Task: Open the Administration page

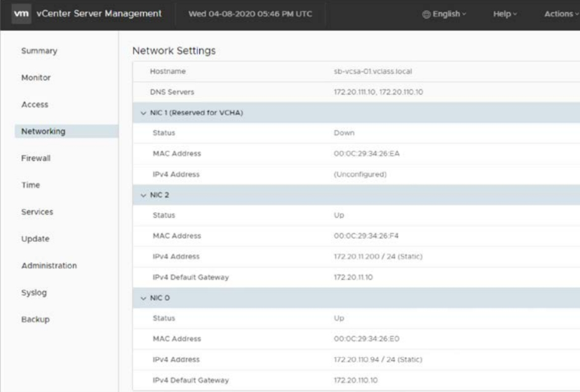Action: point(49,266)
